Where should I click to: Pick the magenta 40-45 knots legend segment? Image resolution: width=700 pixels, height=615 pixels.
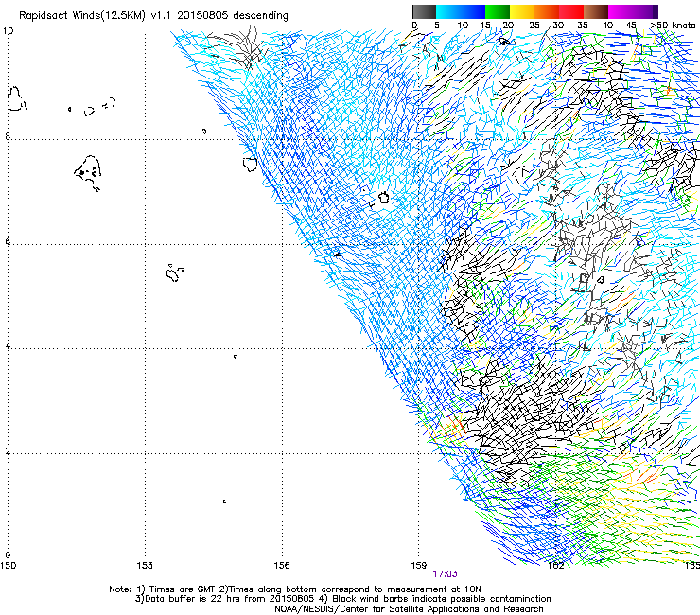tap(621, 11)
